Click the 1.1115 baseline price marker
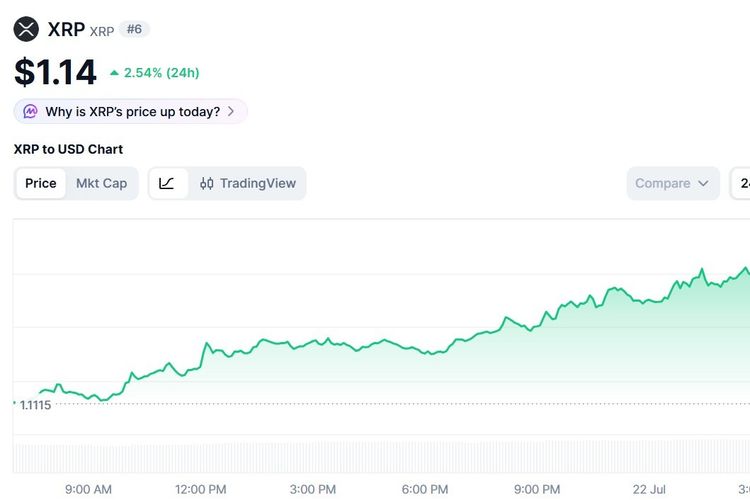The height and width of the screenshot is (500, 750). [35, 405]
